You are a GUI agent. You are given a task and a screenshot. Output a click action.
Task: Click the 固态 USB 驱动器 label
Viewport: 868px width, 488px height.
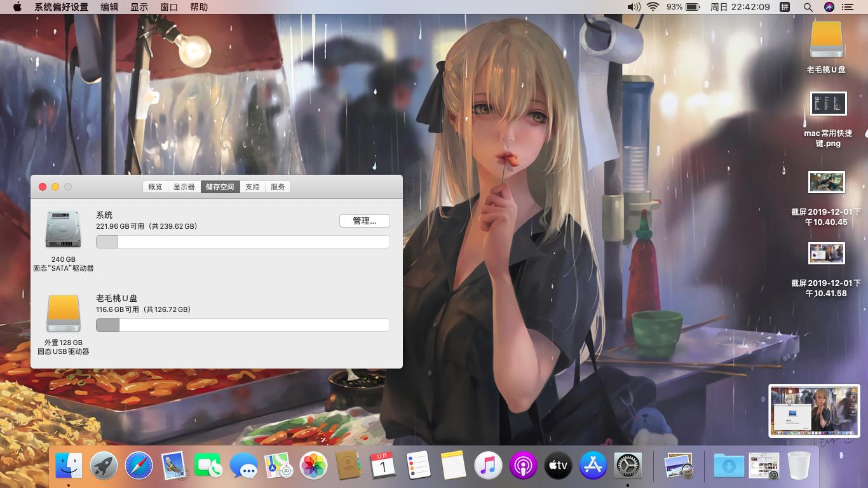(x=64, y=351)
